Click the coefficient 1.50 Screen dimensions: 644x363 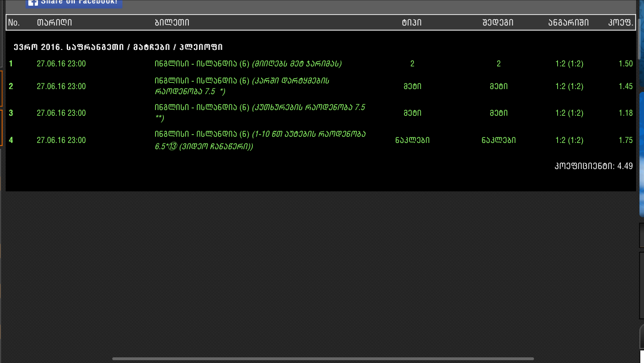[625, 64]
